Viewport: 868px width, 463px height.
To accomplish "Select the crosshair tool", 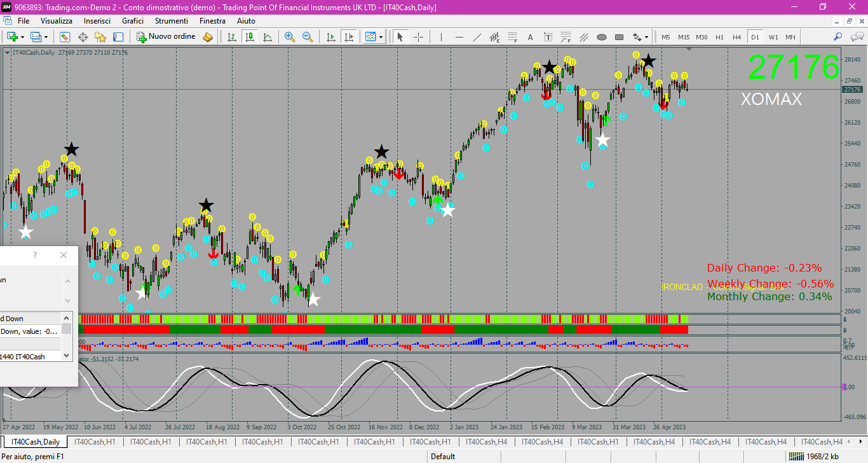I will tap(418, 37).
